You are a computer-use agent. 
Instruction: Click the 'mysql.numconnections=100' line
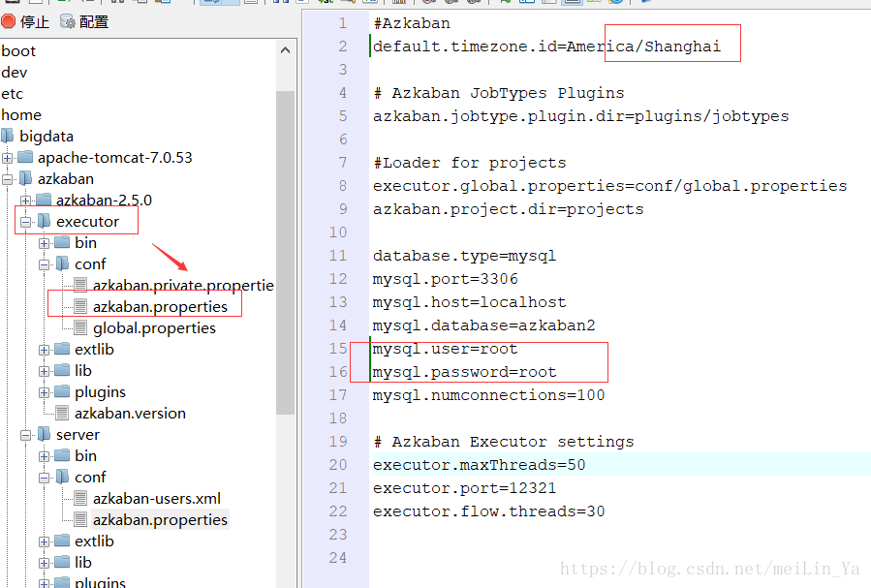(489, 395)
